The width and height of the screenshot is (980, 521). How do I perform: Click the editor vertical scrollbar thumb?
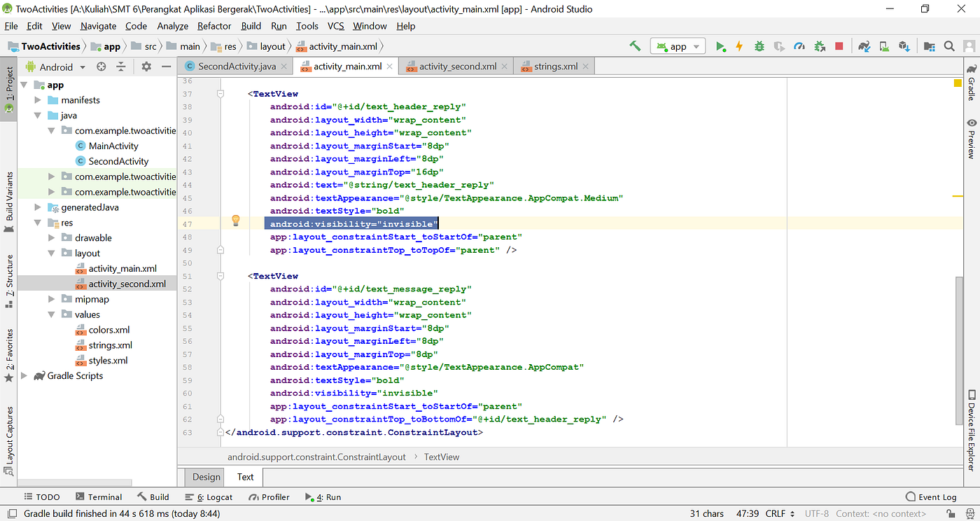point(958,350)
